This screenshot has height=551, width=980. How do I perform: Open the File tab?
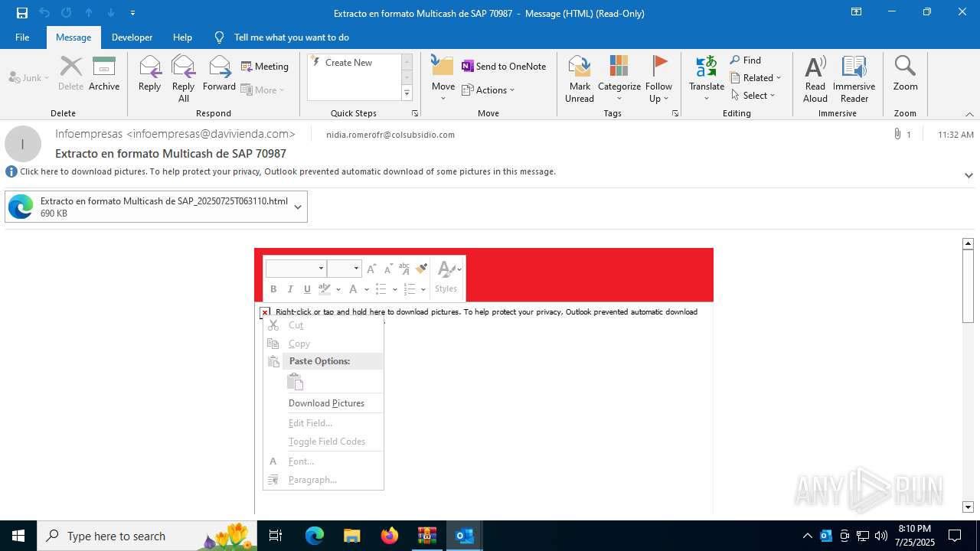tap(22, 37)
